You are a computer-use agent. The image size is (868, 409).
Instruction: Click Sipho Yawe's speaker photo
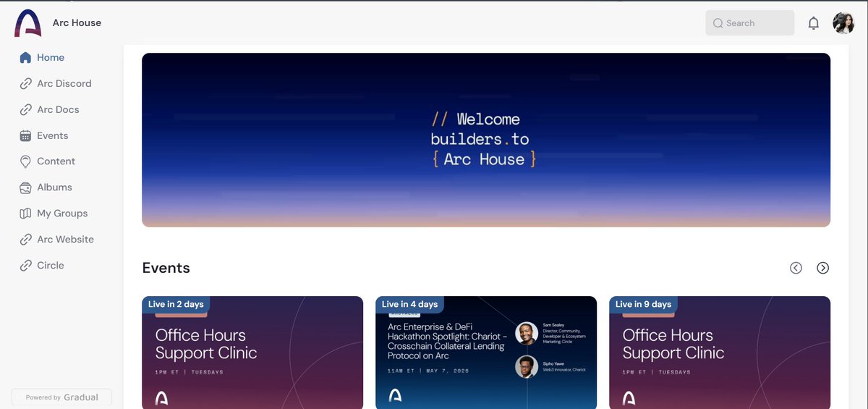coord(527,366)
